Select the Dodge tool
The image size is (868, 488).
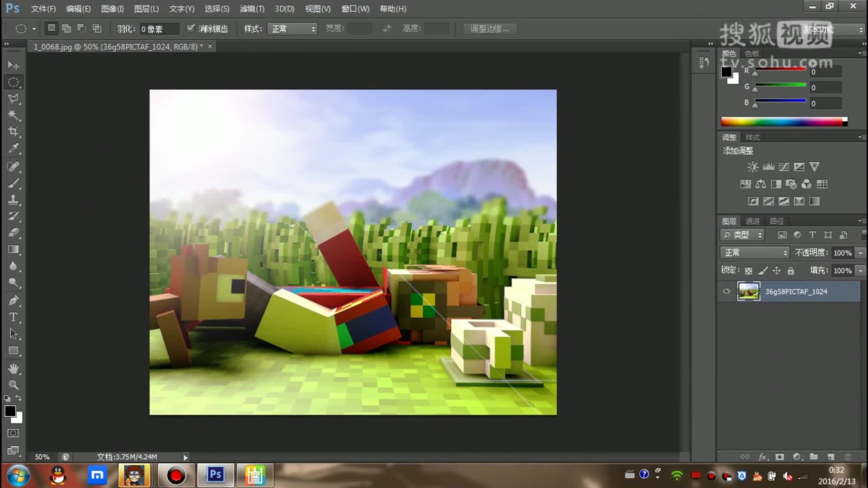coord(13,283)
